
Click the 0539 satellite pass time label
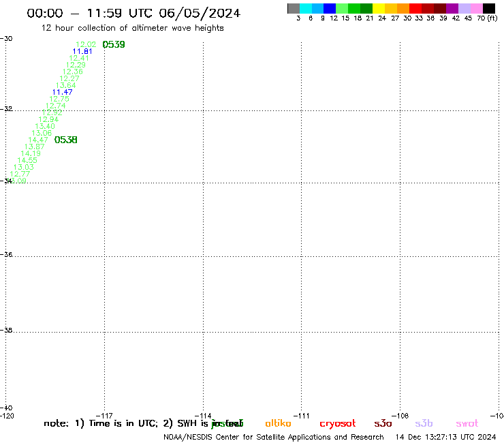[x=114, y=44]
